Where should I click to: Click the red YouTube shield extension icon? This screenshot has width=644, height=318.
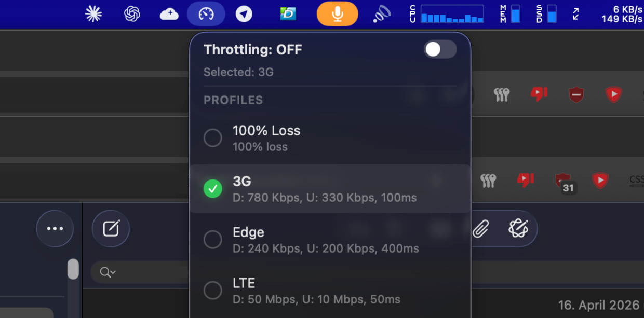(x=613, y=94)
